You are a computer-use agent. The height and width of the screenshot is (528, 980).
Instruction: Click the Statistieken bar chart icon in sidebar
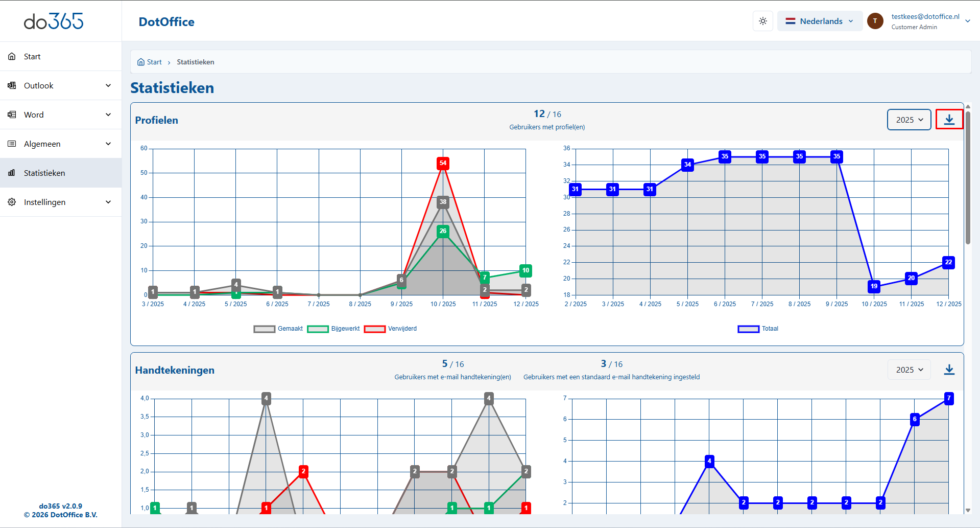tap(12, 173)
